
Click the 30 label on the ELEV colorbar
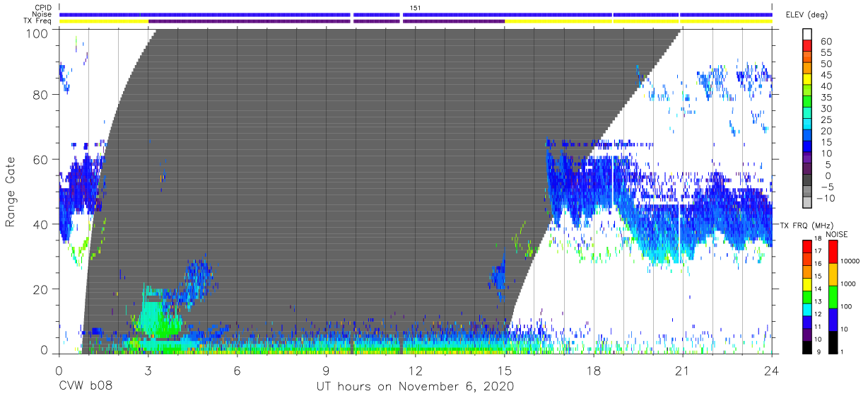click(826, 108)
